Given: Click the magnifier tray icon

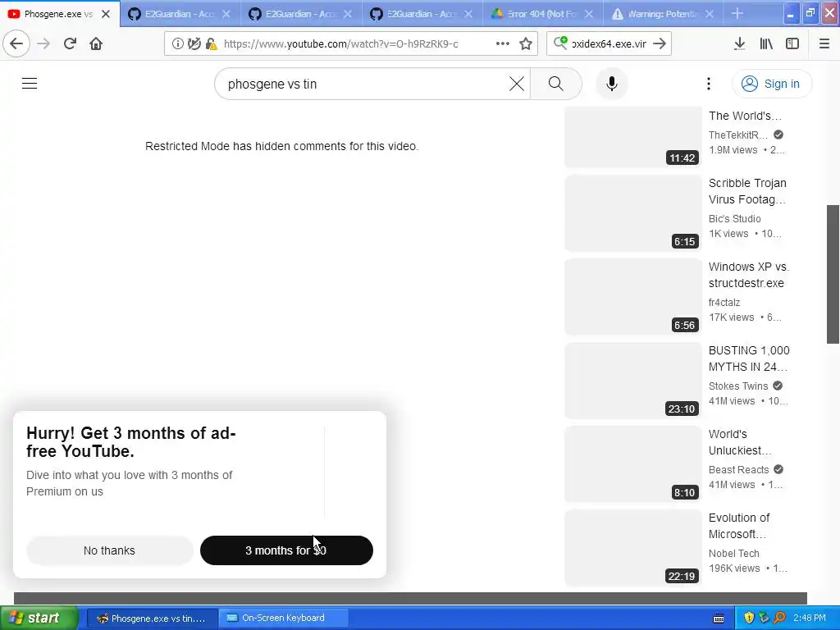Looking at the screenshot, I should point(779,619).
